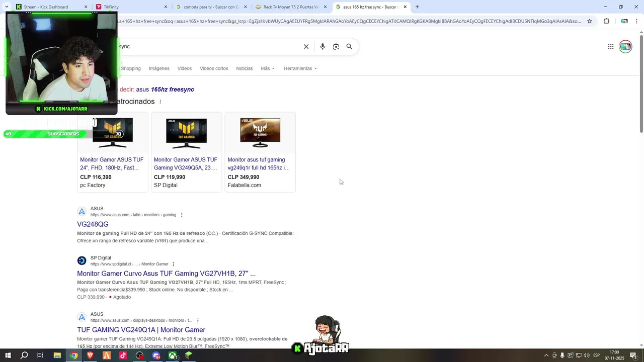Open TikTok app from the taskbar

[x=123, y=355]
